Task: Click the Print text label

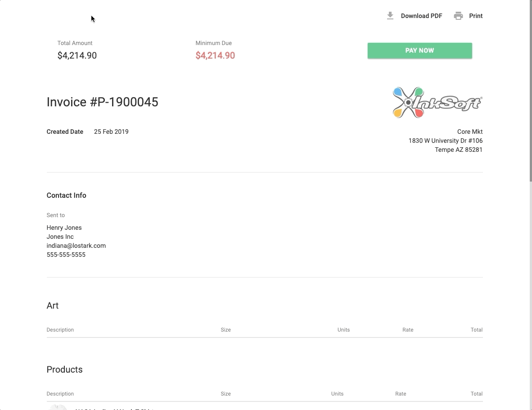Action: [476, 16]
